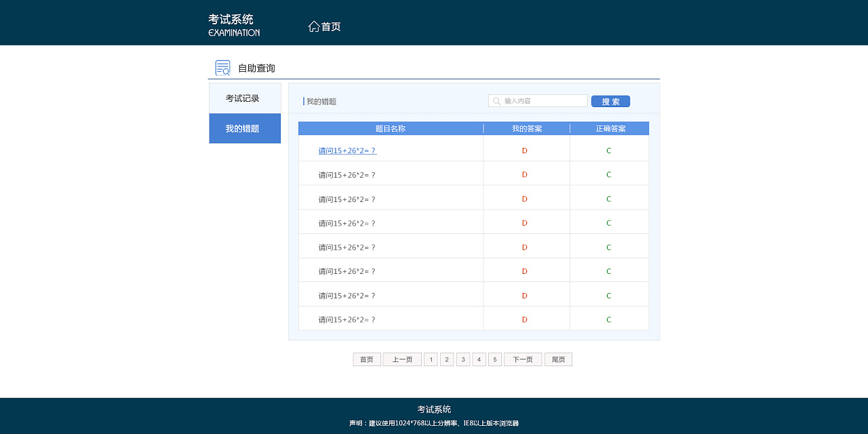This screenshot has width=868, height=434.
Task: Jump to page 1
Action: coord(431,359)
